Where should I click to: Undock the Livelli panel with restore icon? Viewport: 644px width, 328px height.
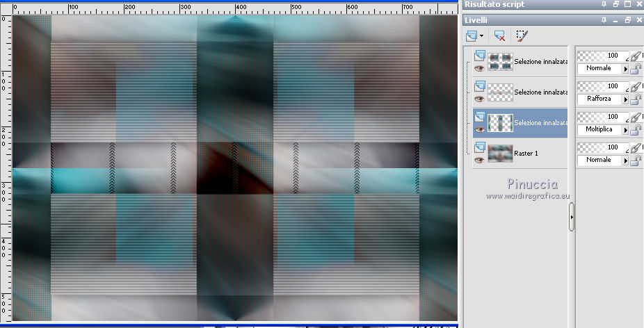(627, 20)
